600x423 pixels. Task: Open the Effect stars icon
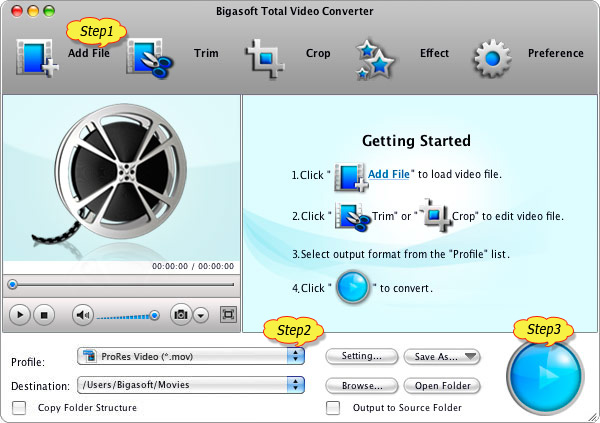374,59
